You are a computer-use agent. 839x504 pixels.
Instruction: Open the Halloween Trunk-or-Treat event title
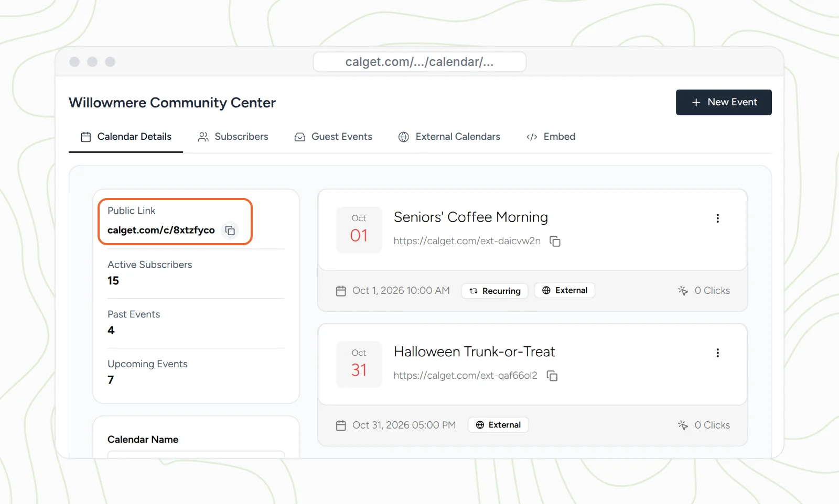click(475, 352)
